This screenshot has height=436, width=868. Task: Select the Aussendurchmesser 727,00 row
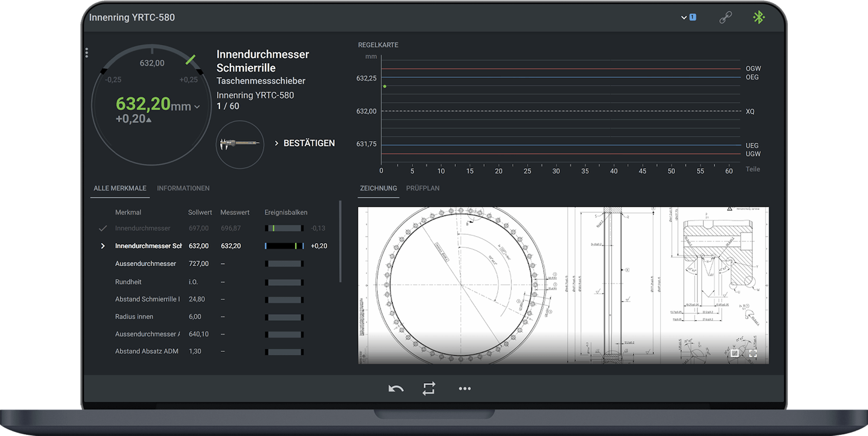[x=146, y=264]
